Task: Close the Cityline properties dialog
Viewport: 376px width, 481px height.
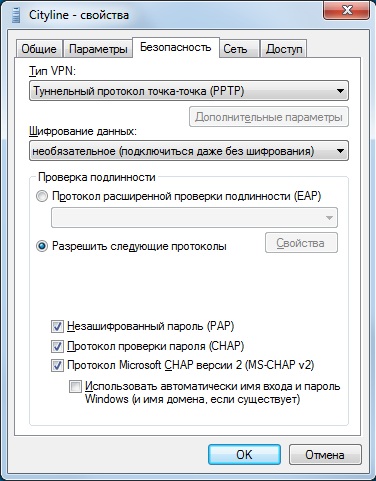Action: click(346, 11)
